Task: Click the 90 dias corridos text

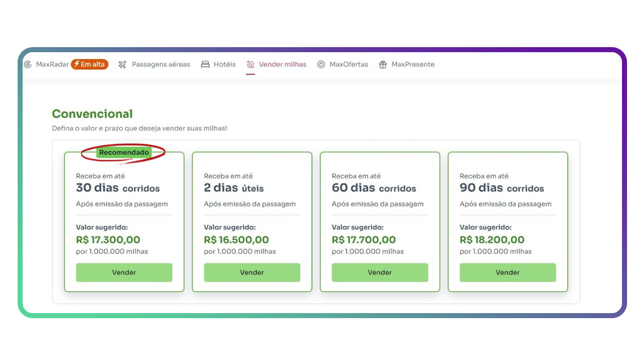Action: (502, 188)
